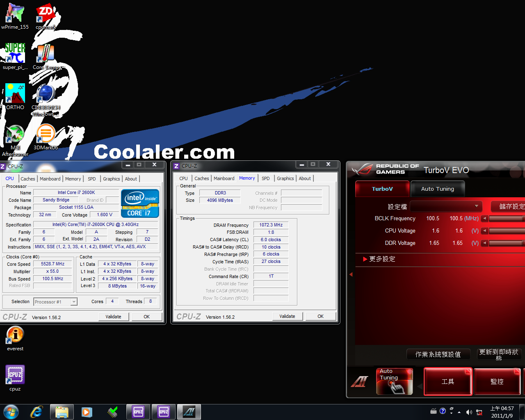Screen dimensions: 525x420
Task: Click the 作業系統預設值 button
Action: pos(438,354)
